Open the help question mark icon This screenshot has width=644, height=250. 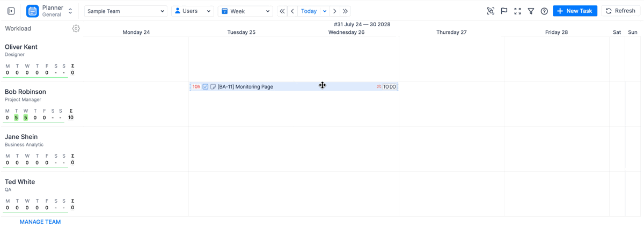tap(544, 11)
